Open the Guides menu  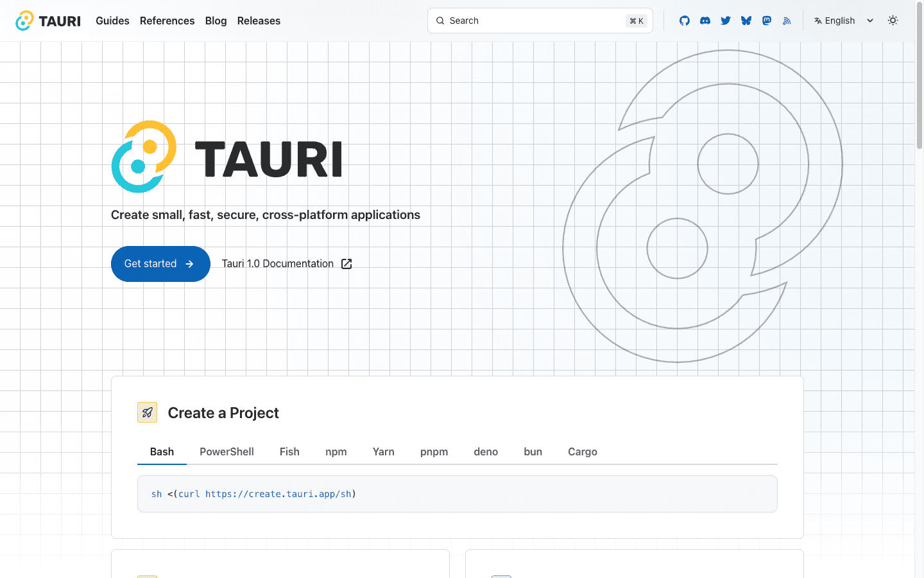point(112,21)
